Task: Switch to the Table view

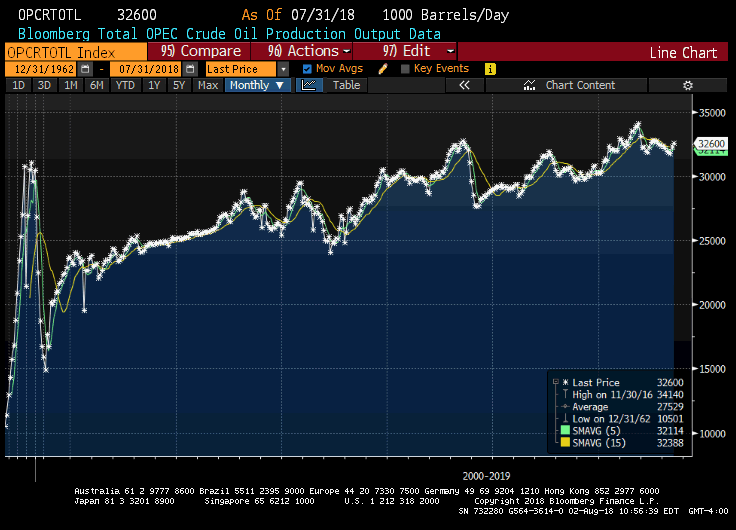Action: 346,85
